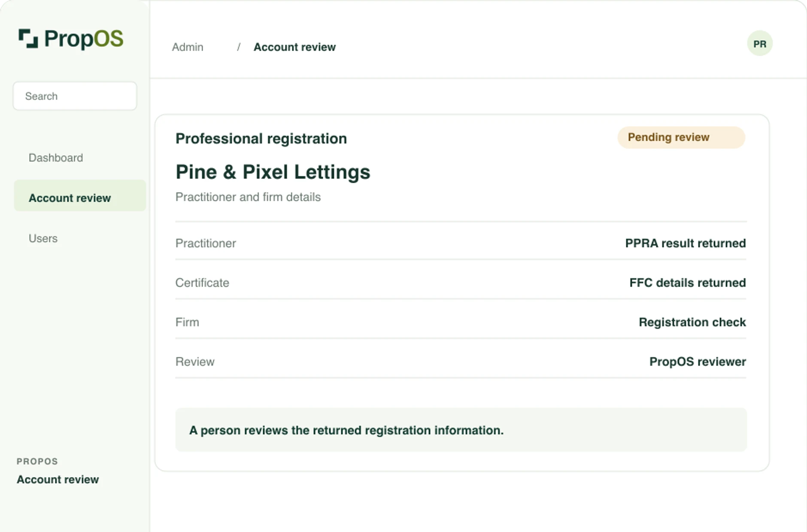
Task: Click the Admin breadcrumb link
Action: (x=188, y=47)
